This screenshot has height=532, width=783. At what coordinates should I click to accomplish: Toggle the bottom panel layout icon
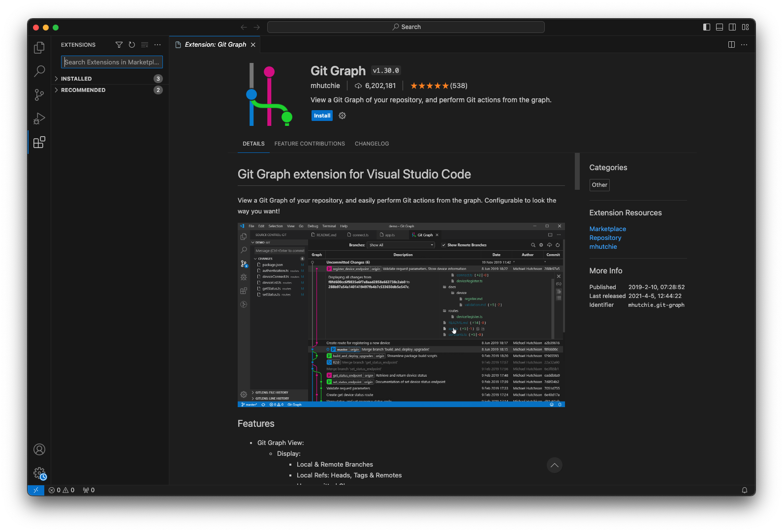(720, 27)
